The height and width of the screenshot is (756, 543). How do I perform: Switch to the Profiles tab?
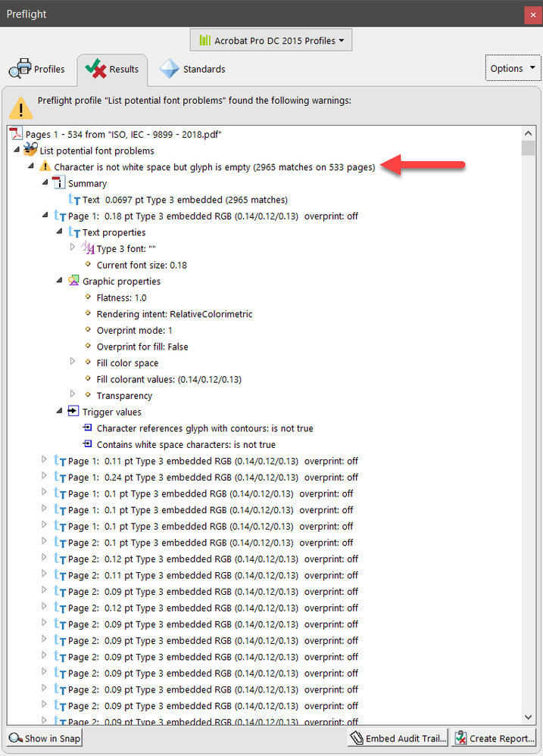click(37, 69)
